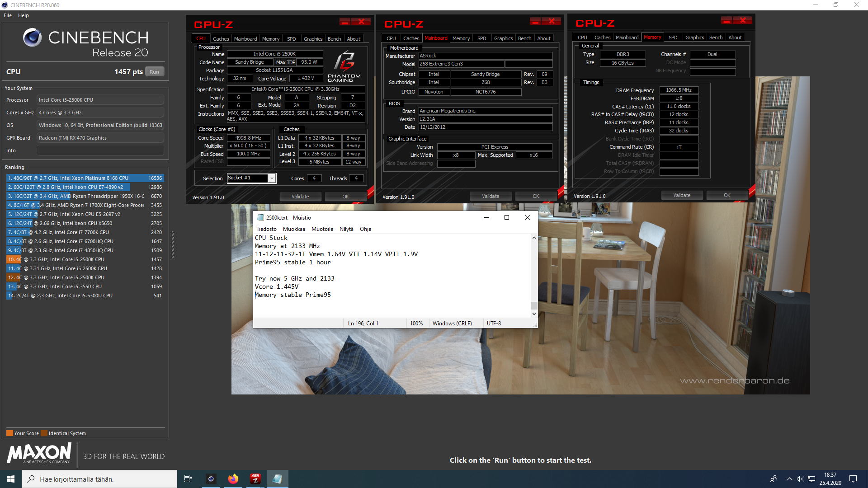The width and height of the screenshot is (868, 488).
Task: Switch to Bench tab in first CPU-Z window
Action: [334, 39]
